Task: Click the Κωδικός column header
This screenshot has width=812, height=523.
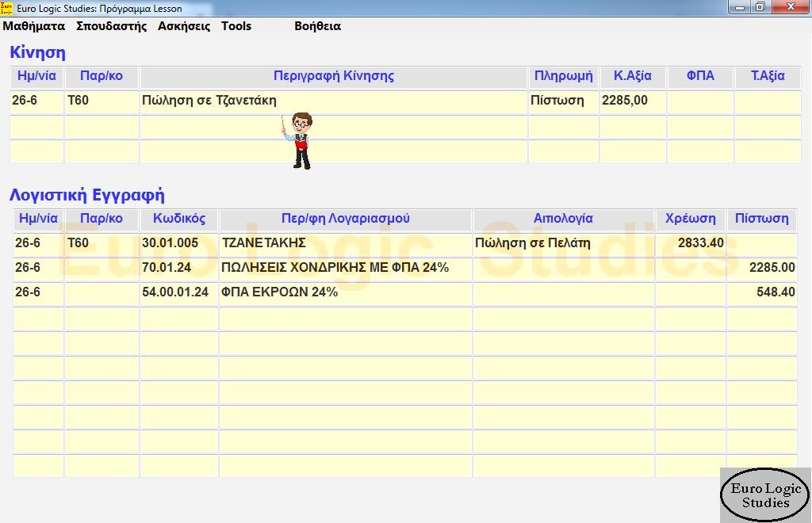Action: 179,220
